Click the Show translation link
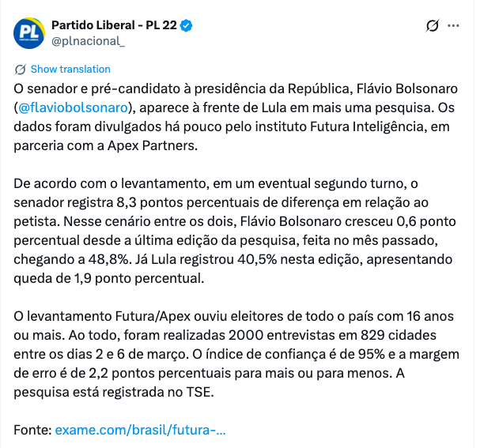Screen dimensions: 480x448 pos(70,69)
